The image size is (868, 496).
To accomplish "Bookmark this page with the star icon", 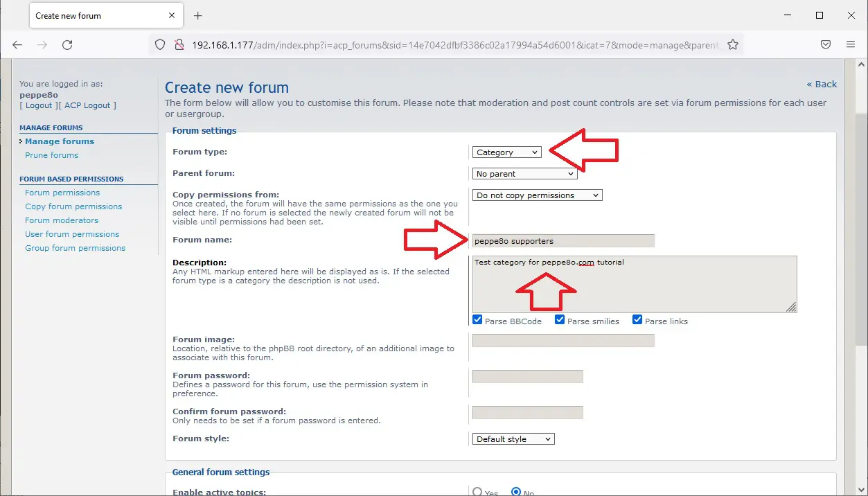I will pos(733,44).
